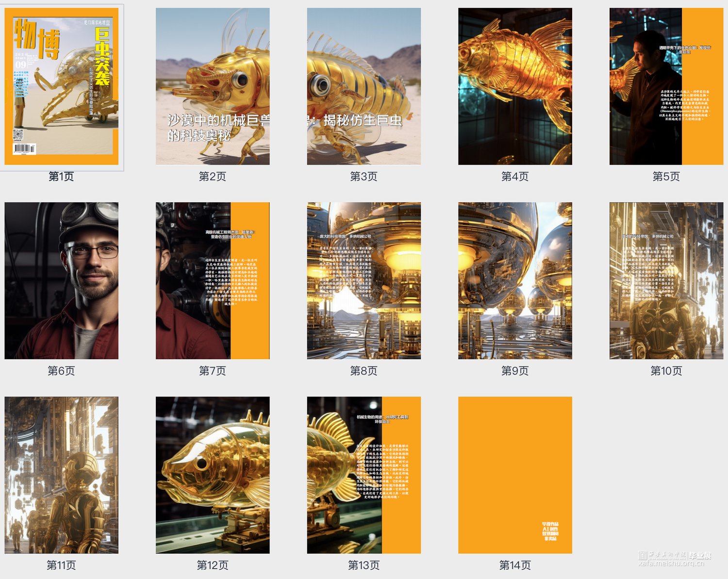This screenshot has width=728, height=579.
Task: Select page 9 thumbnail of chrome dome towers
Action: [515, 281]
